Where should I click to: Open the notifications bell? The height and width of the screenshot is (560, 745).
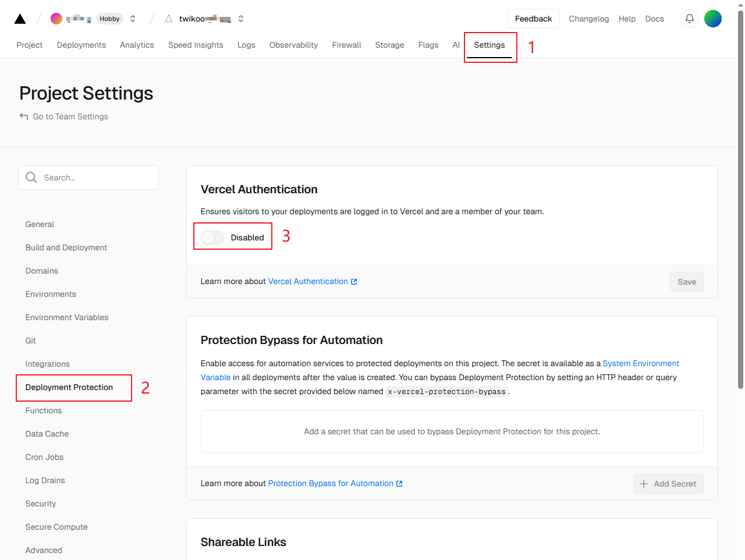(689, 19)
